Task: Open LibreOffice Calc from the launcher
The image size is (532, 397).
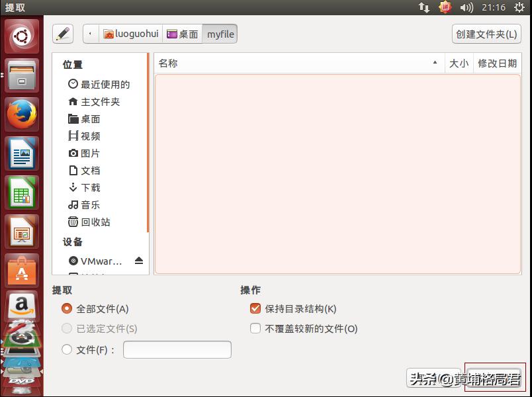Action: pos(22,192)
